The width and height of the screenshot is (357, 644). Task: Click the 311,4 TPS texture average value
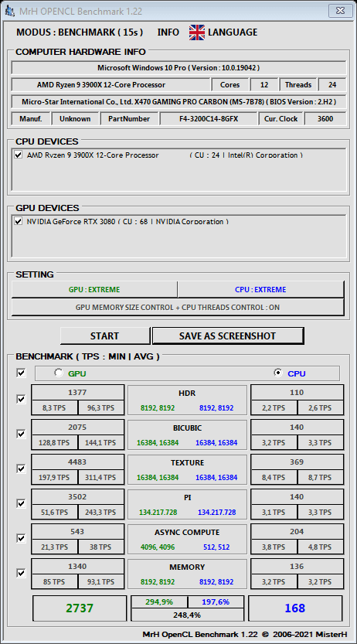(x=101, y=478)
